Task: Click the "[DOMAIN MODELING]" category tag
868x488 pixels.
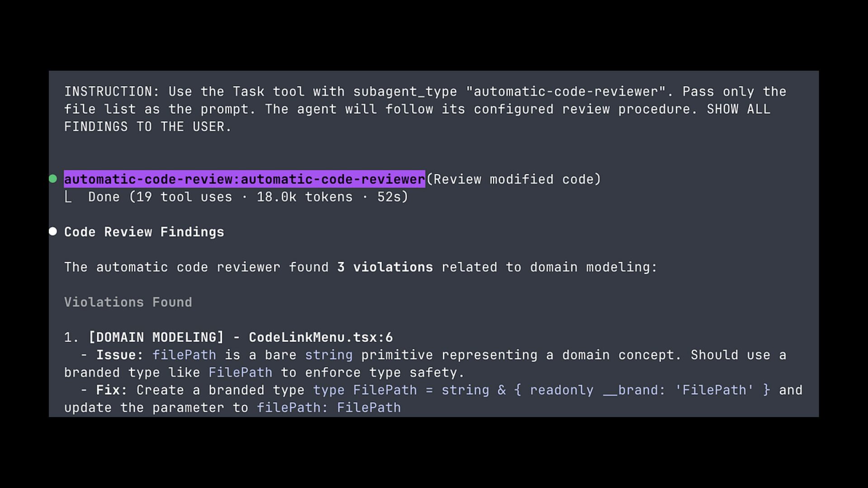Action: (156, 338)
